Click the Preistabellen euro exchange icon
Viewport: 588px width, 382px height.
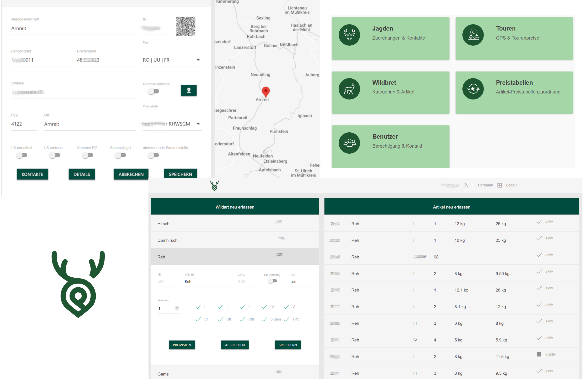pyautogui.click(x=473, y=89)
